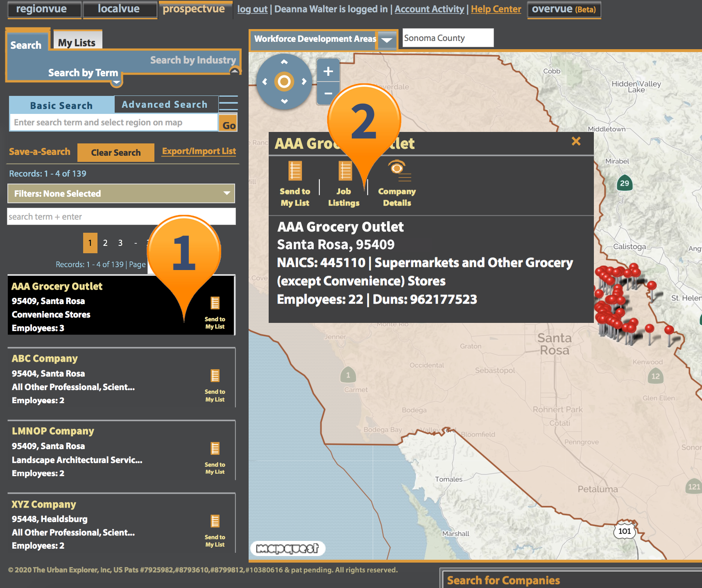
Task: Open overvue (Beta) tab
Action: [x=564, y=9]
